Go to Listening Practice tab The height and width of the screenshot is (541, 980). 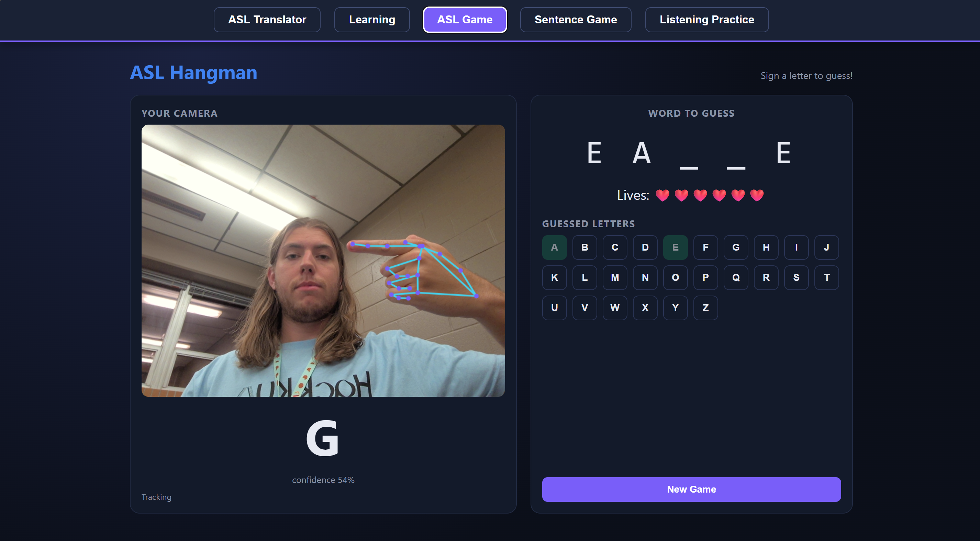pyautogui.click(x=706, y=20)
